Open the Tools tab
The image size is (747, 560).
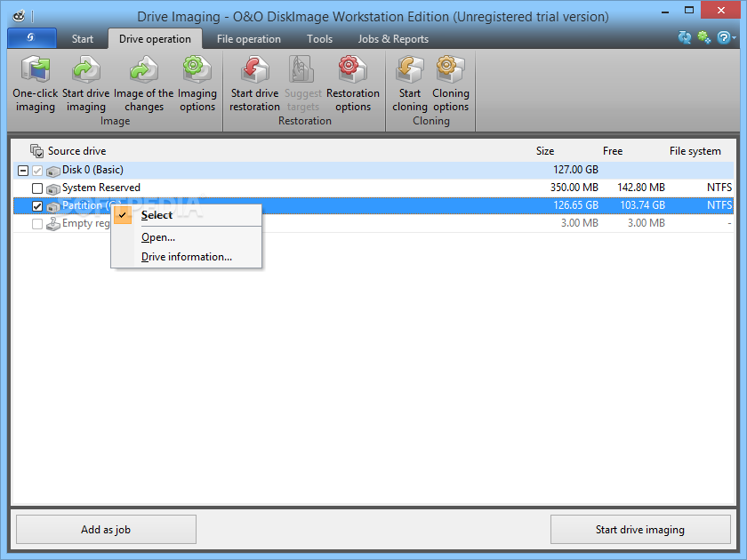tap(319, 39)
